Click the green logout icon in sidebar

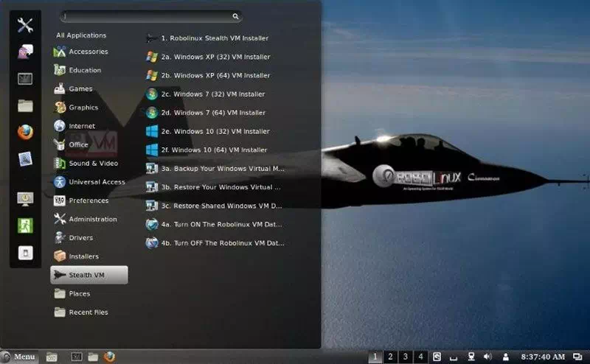coord(25,225)
